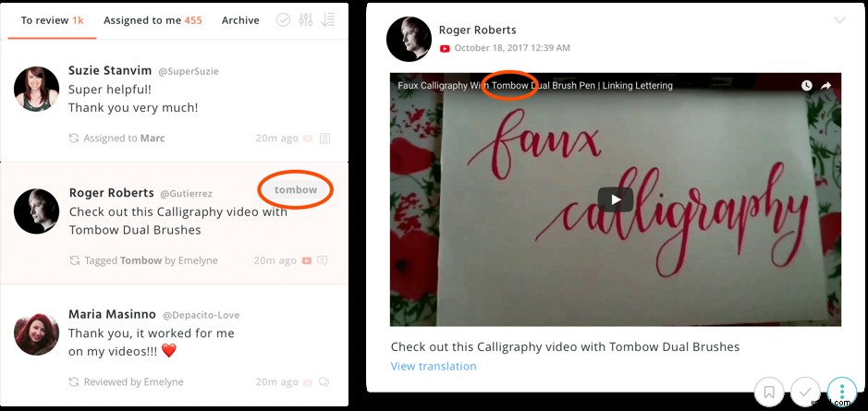Go to the Archive tab
The image size is (868, 411).
click(x=240, y=20)
